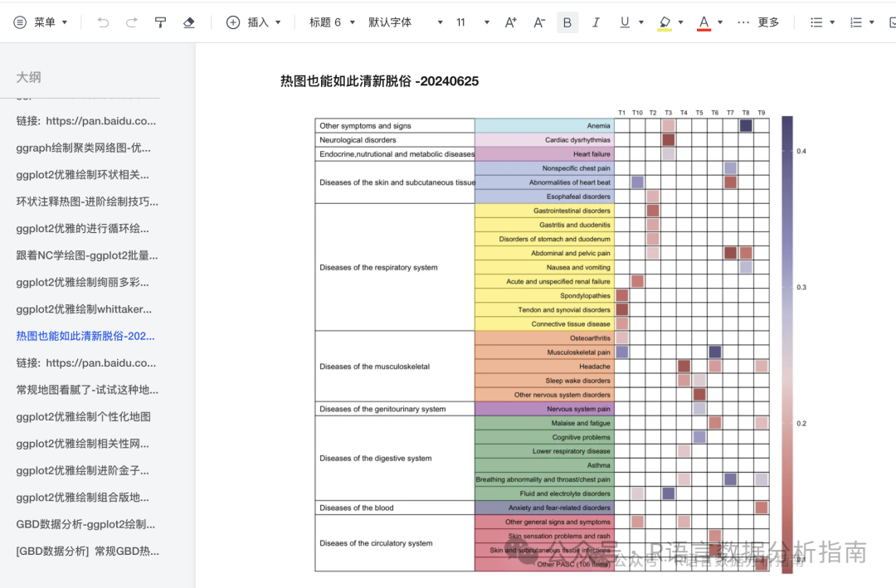Clear formatting with the eraser icon
Viewport: 896px width, 588px height.
pos(188,22)
